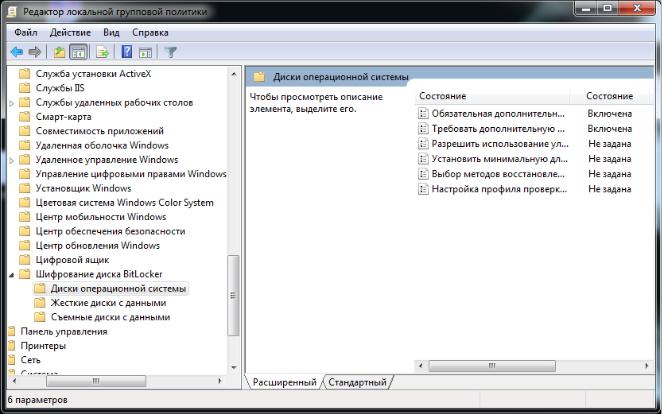The width and height of the screenshot is (662, 414).
Task: Select Сеть tree item
Action: (30, 360)
